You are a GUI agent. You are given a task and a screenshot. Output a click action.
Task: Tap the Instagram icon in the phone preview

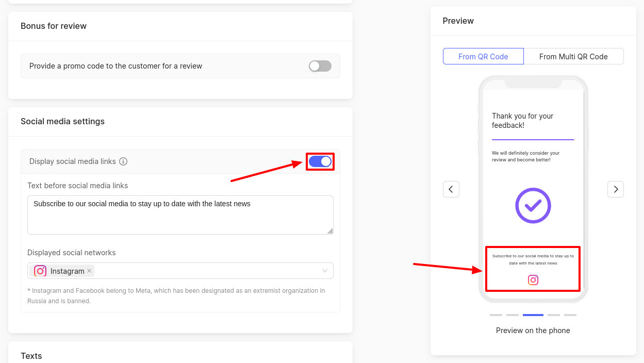(x=533, y=280)
